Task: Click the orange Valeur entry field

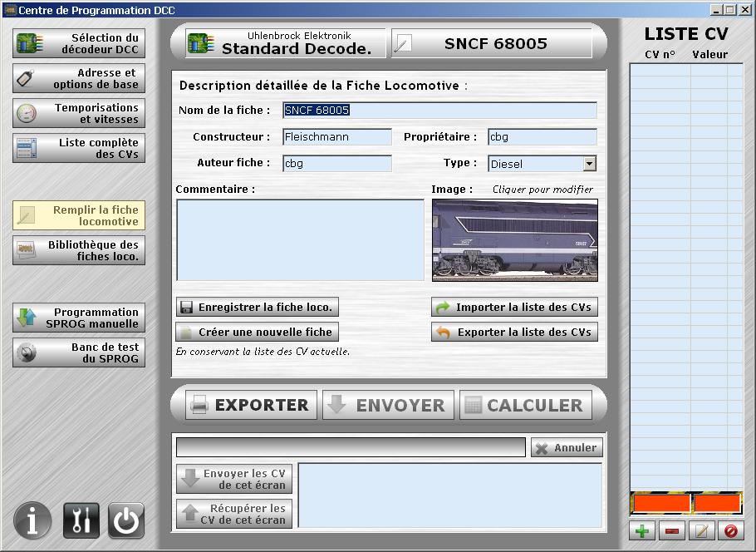Action: [718, 503]
